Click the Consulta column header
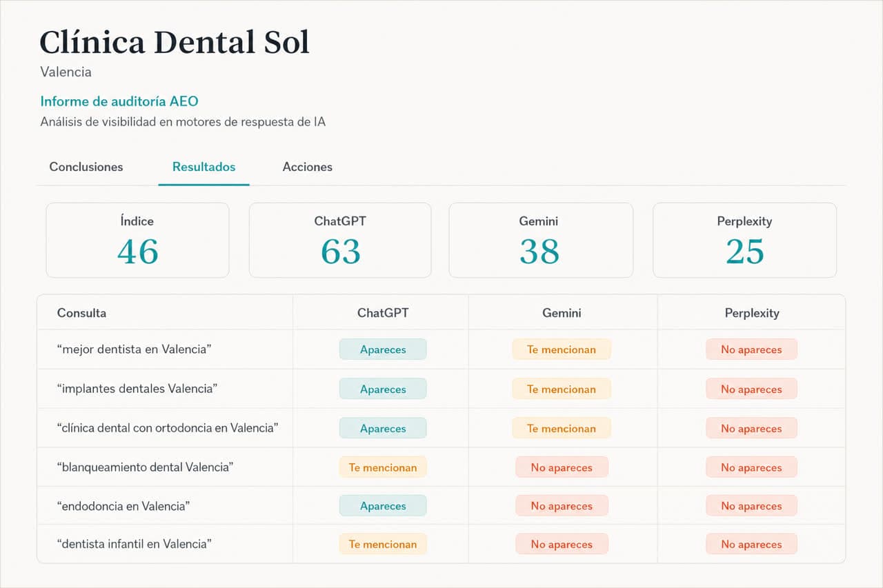This screenshot has width=883, height=588. point(81,313)
